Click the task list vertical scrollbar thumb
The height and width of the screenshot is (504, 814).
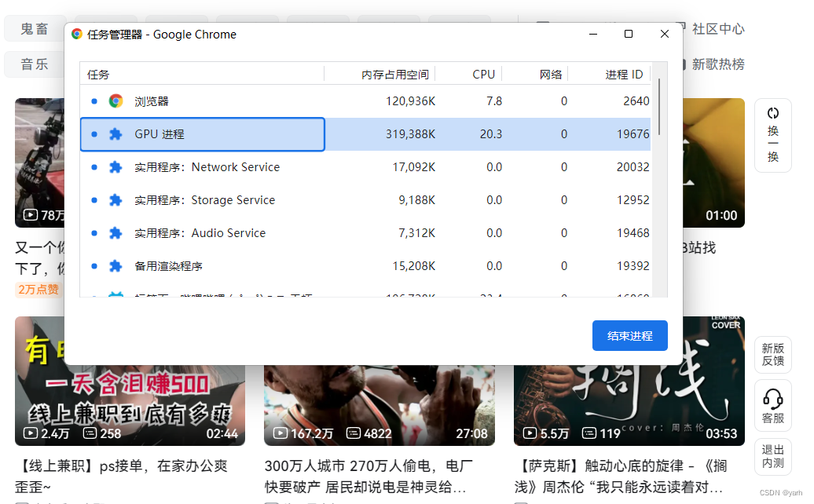click(659, 107)
